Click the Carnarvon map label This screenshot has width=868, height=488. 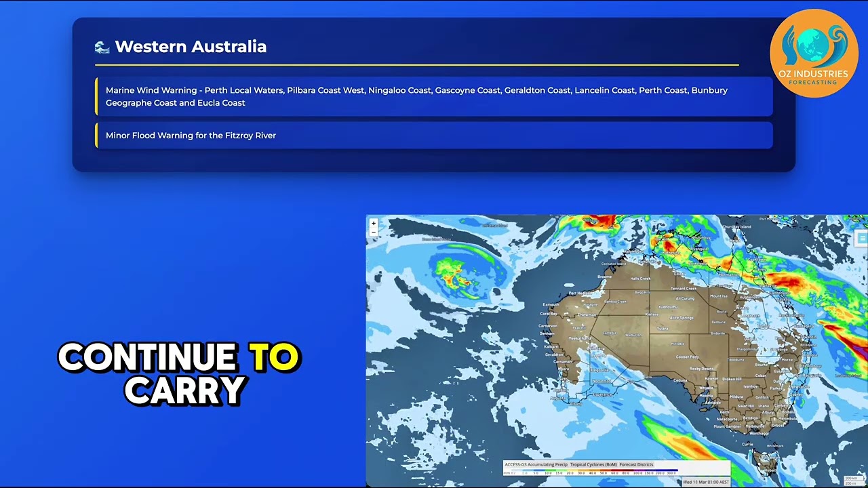pos(547,326)
